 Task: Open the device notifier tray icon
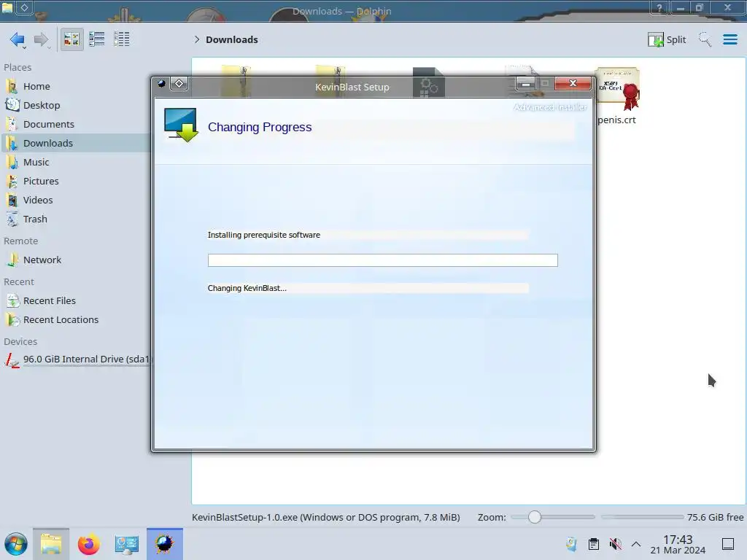(571, 544)
